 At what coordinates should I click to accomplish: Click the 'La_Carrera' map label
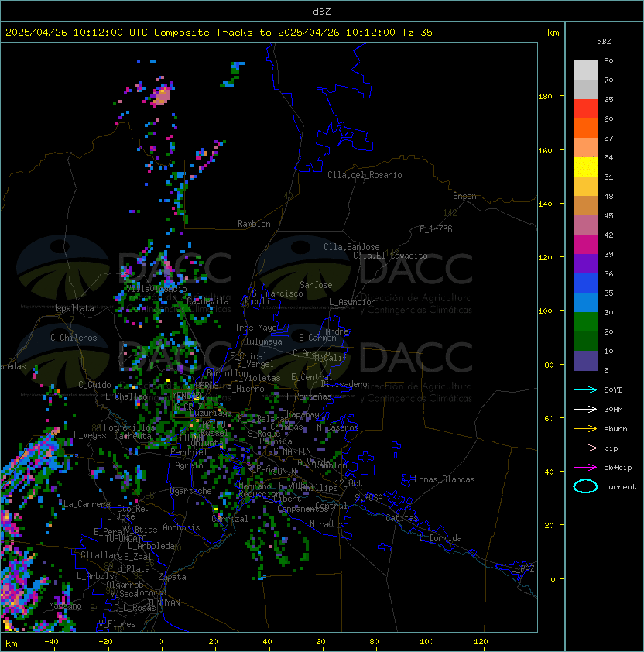(87, 504)
